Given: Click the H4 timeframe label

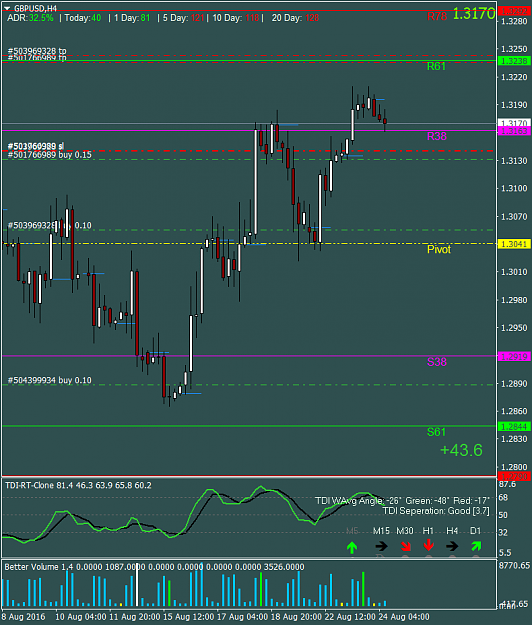Looking at the screenshot, I should [452, 531].
